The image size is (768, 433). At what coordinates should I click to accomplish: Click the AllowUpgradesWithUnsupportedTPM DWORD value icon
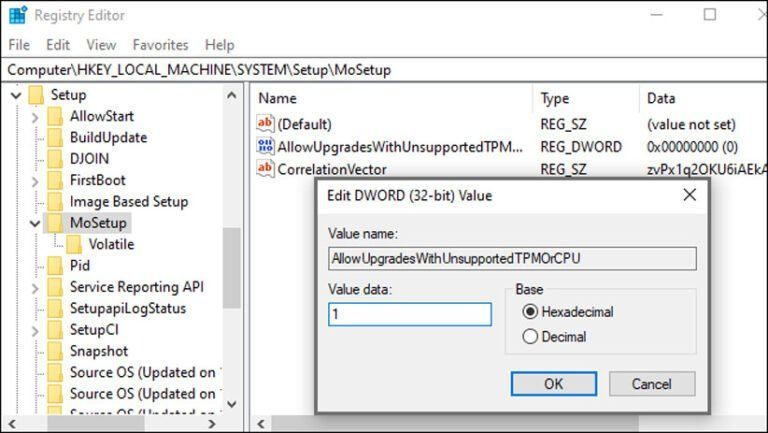(x=265, y=147)
